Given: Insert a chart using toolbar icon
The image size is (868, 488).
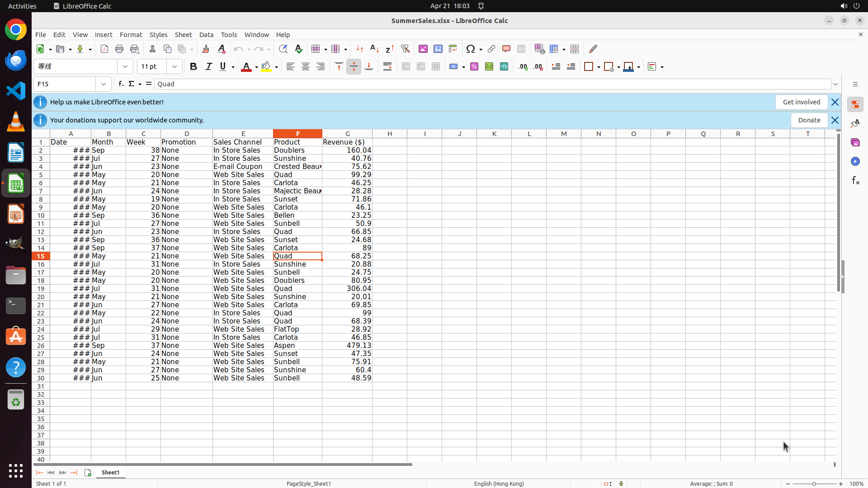Looking at the screenshot, I should [438, 49].
